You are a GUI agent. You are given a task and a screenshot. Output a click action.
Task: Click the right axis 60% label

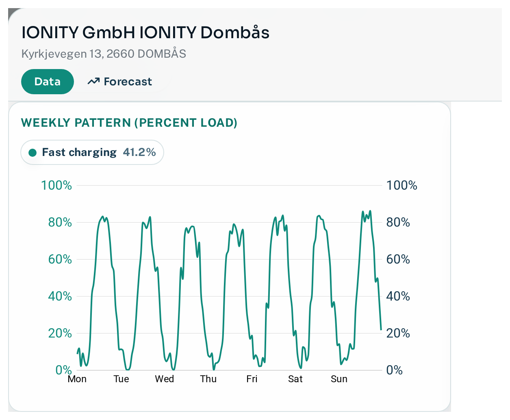click(x=398, y=260)
